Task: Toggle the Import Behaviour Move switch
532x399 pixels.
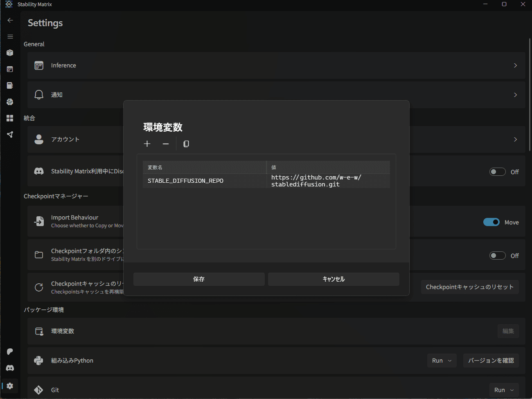Action: pos(491,222)
